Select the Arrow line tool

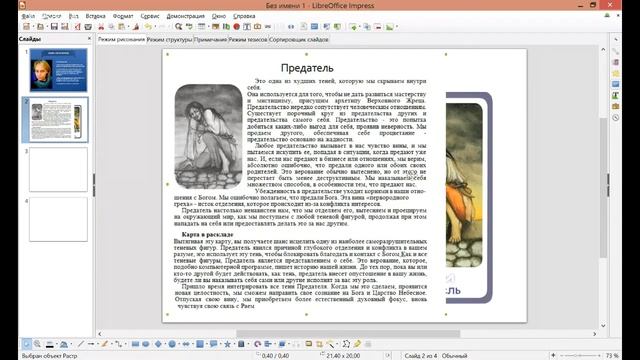click(91, 344)
